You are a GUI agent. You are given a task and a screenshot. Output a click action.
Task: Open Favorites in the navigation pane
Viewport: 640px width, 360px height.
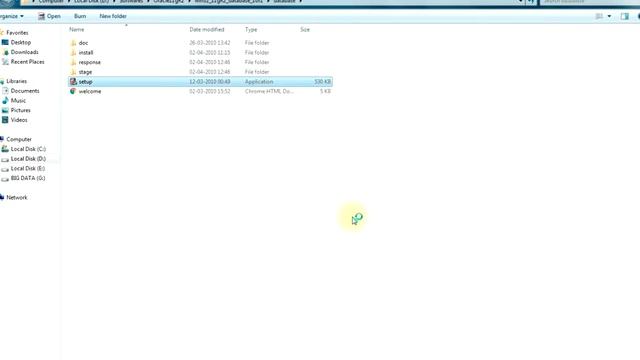click(17, 33)
